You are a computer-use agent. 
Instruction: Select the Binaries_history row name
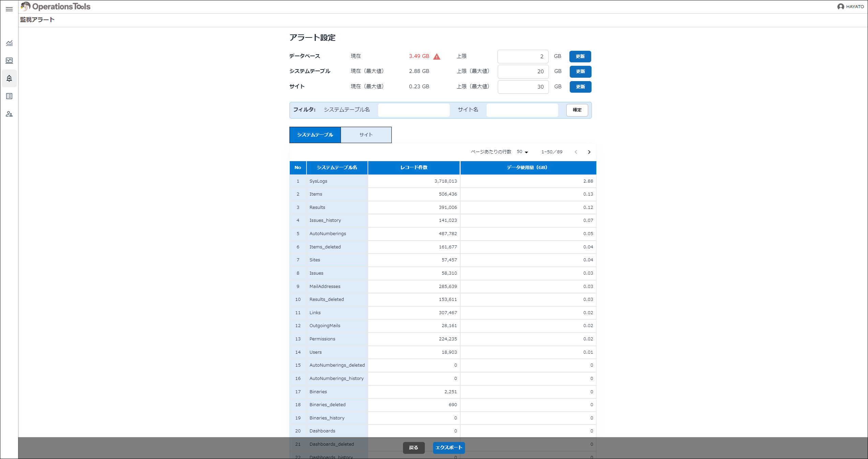pyautogui.click(x=327, y=418)
